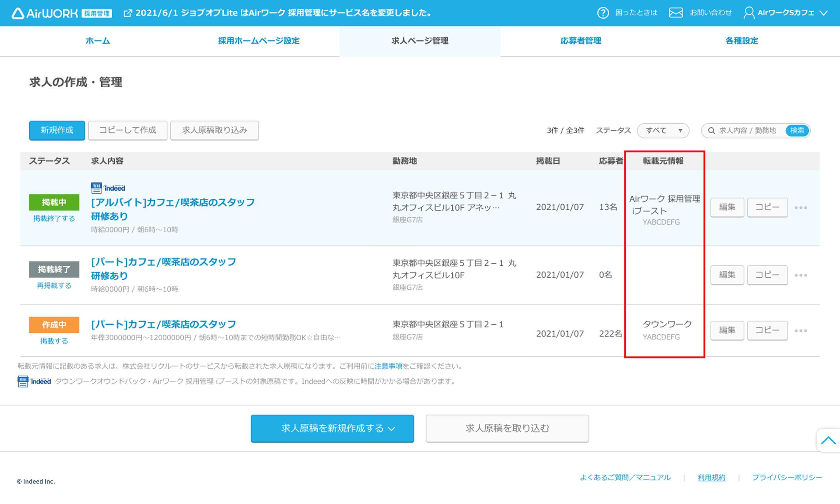Open the service name change announcement
This screenshot has width=840, height=504.
(283, 13)
